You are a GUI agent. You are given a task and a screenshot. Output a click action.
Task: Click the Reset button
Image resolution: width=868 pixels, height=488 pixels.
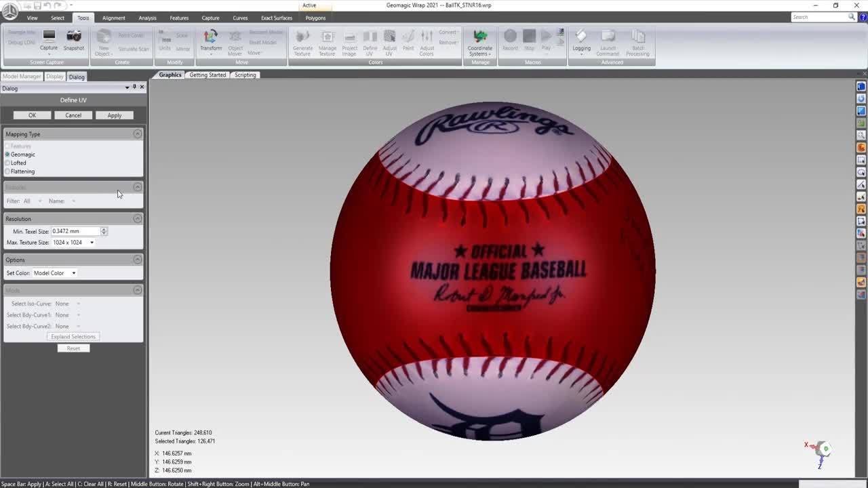[x=73, y=348]
